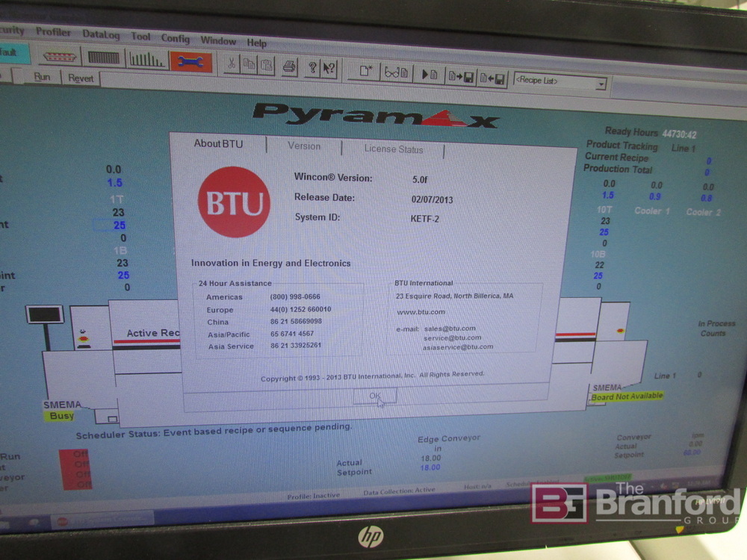Open the Profiler menu
Screen dimensions: 747x560
tap(53, 32)
